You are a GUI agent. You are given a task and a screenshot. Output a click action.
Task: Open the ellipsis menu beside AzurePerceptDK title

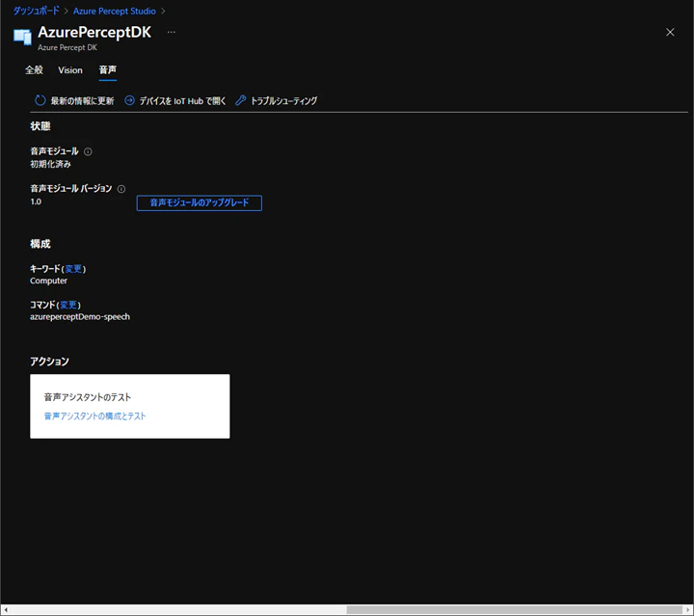click(x=172, y=32)
